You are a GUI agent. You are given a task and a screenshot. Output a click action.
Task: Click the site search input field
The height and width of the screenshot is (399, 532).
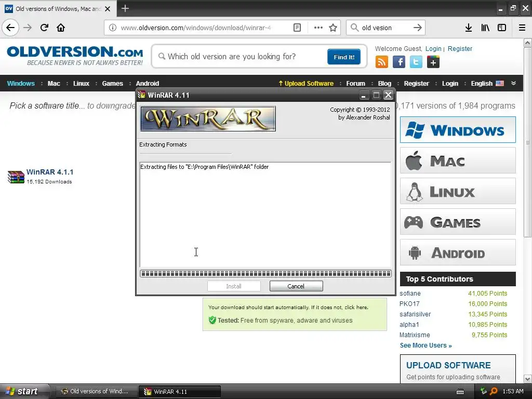[241, 56]
